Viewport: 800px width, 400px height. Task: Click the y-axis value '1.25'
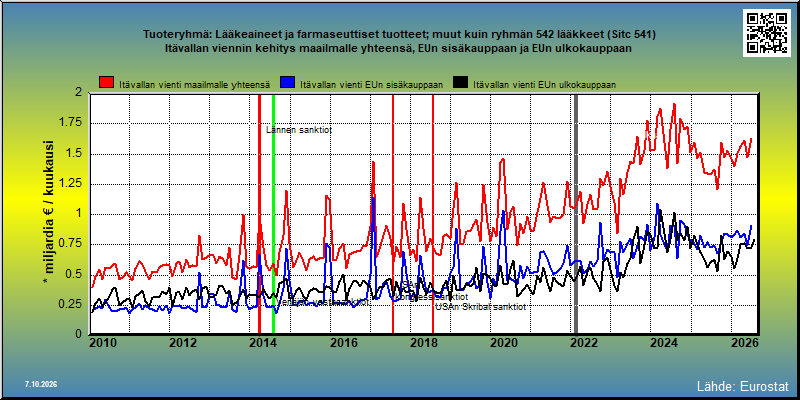tap(72, 184)
